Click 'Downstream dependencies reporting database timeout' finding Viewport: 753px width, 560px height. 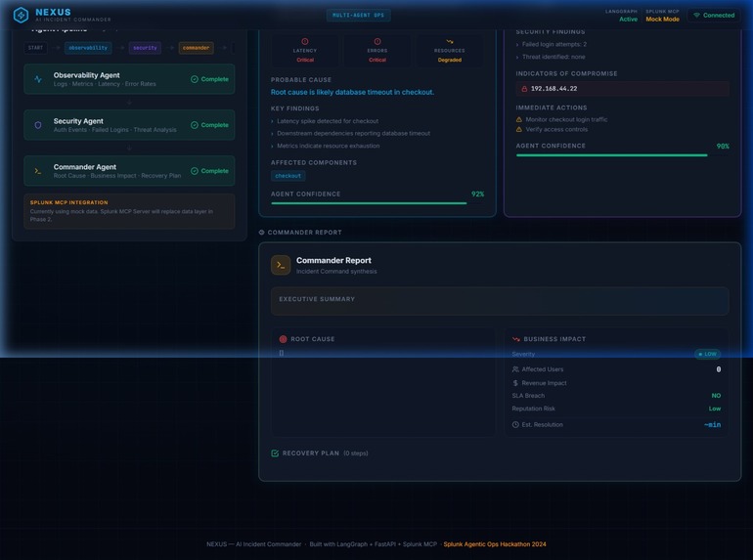pyautogui.click(x=353, y=133)
